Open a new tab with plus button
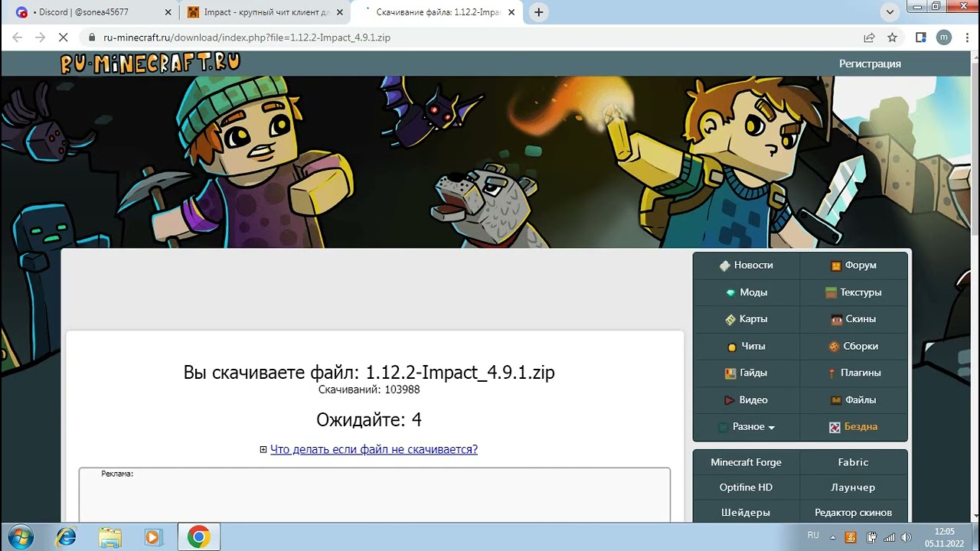Screen dimensions: 980x551 (x=539, y=12)
